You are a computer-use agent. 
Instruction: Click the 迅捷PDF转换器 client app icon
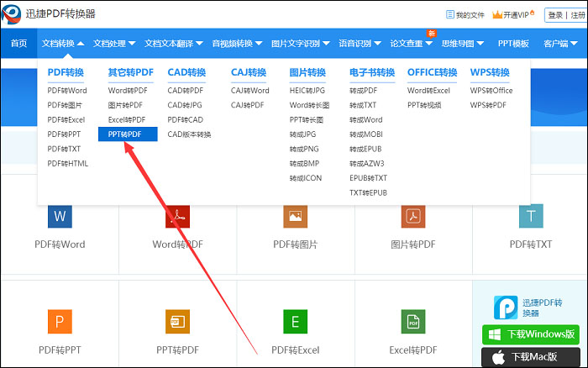506,308
